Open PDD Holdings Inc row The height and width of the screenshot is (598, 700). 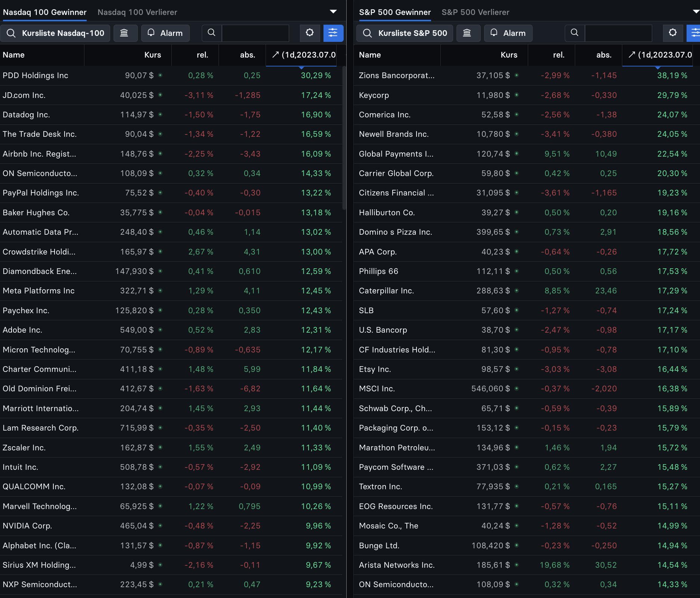(171, 75)
